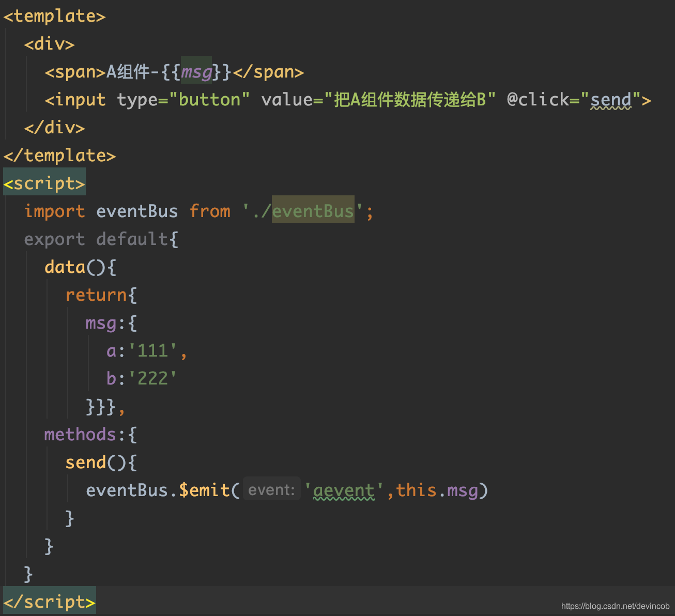Click the value string 把A组件数据传递给B
This screenshot has height=616, width=675.
[410, 100]
